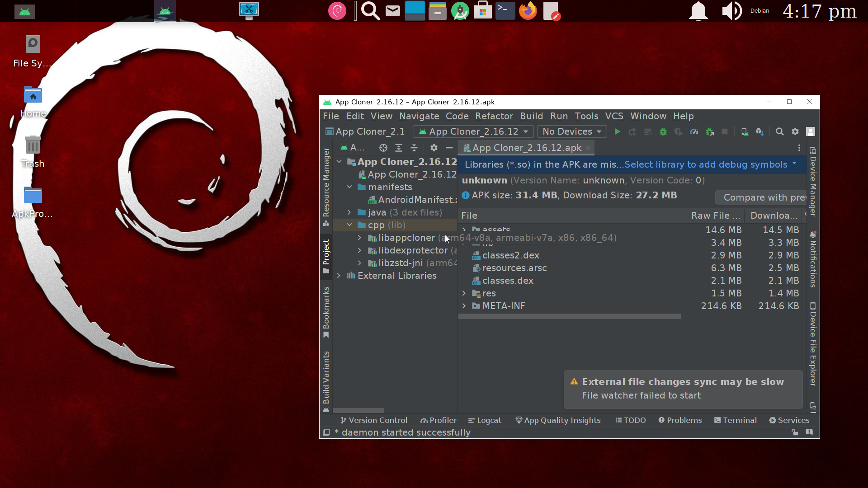The width and height of the screenshot is (868, 488).
Task: Toggle the Notifications side panel
Action: pyautogui.click(x=813, y=260)
